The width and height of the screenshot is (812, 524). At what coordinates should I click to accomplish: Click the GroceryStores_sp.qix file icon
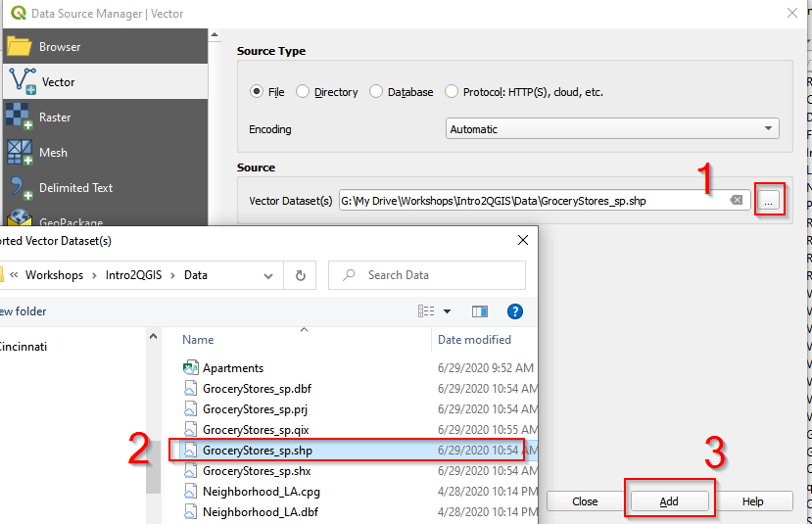pos(191,430)
